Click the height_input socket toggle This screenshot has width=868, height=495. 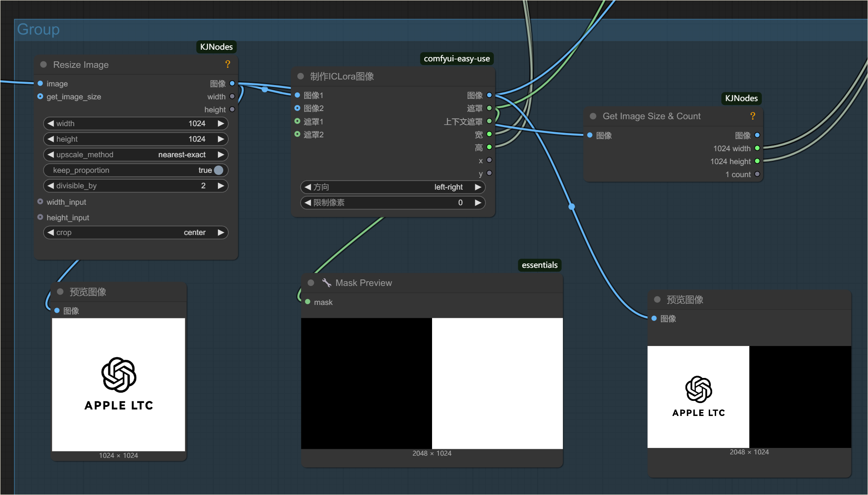pyautogui.click(x=40, y=217)
